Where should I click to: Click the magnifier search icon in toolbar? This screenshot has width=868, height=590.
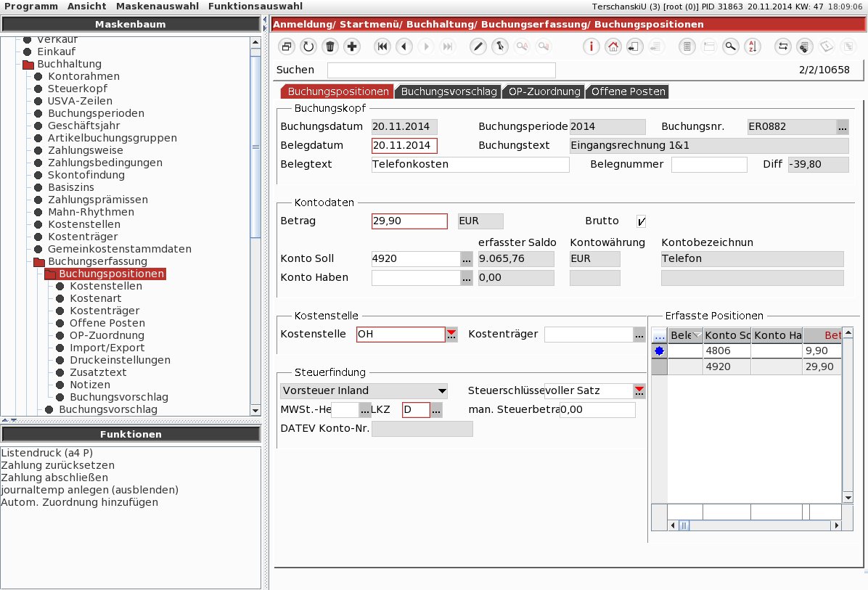[730, 46]
